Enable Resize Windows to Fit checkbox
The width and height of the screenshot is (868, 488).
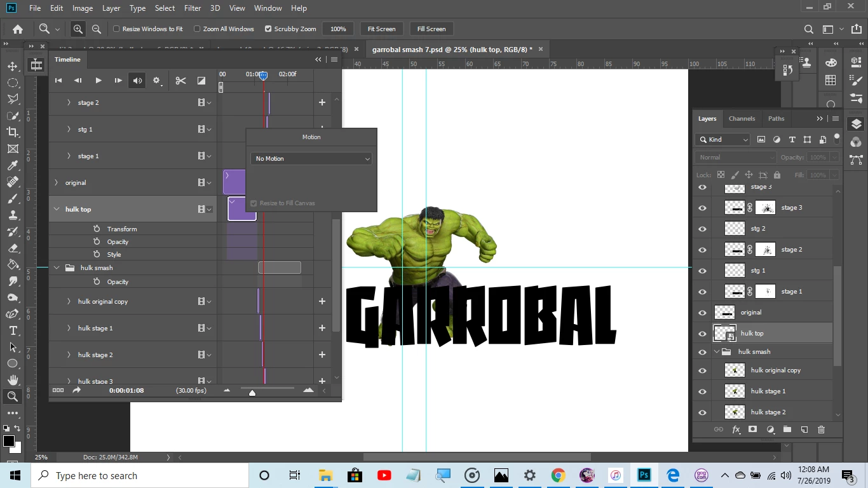pos(116,29)
